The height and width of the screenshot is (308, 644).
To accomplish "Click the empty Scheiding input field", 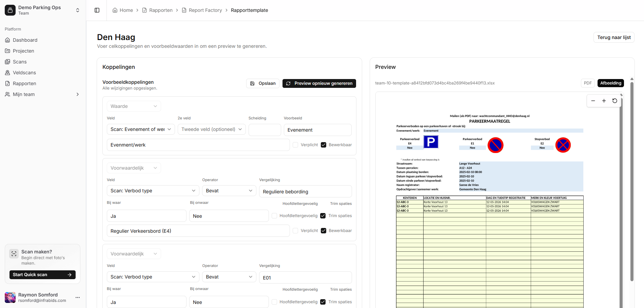I will tap(265, 130).
